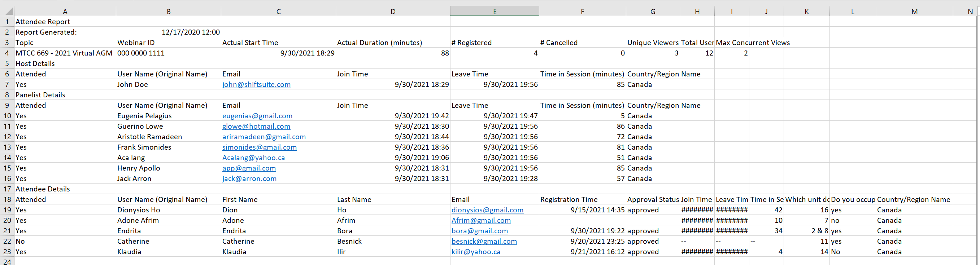Select the 'Adone Afrim' user name cell
This screenshot has height=265, width=980.
(x=169, y=220)
